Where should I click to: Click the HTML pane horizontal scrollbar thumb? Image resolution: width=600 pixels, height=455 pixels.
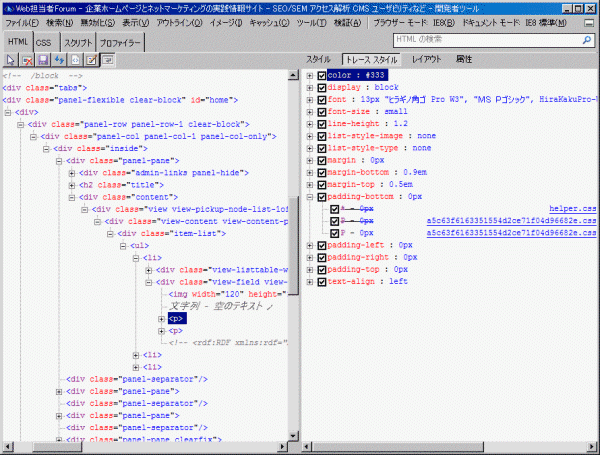click(x=57, y=447)
